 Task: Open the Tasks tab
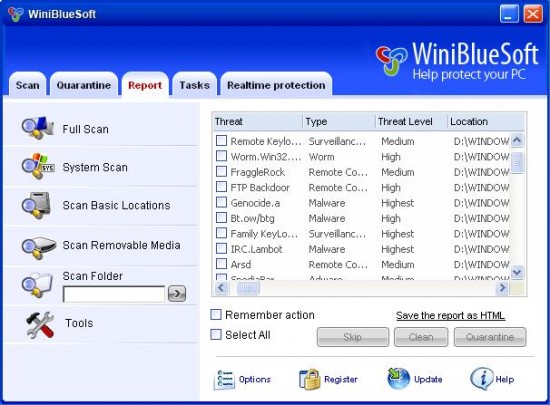tap(195, 85)
